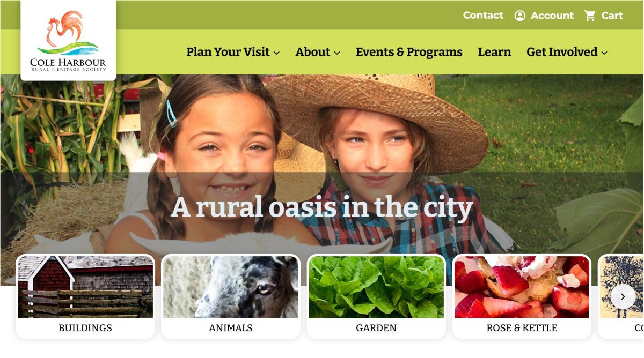The width and height of the screenshot is (644, 358).
Task: Open the Contact link
Action: click(x=483, y=16)
